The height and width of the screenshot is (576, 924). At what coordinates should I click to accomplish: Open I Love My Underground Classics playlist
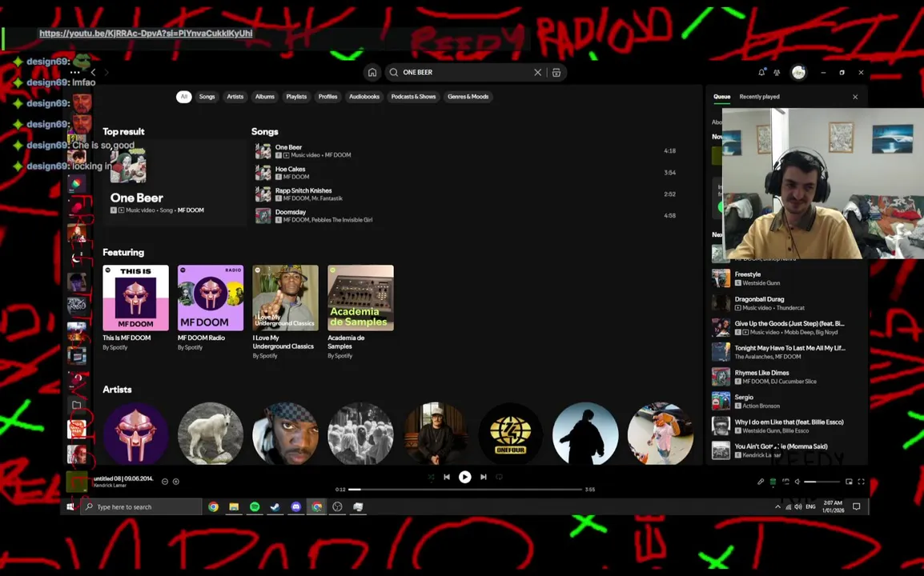coord(285,312)
